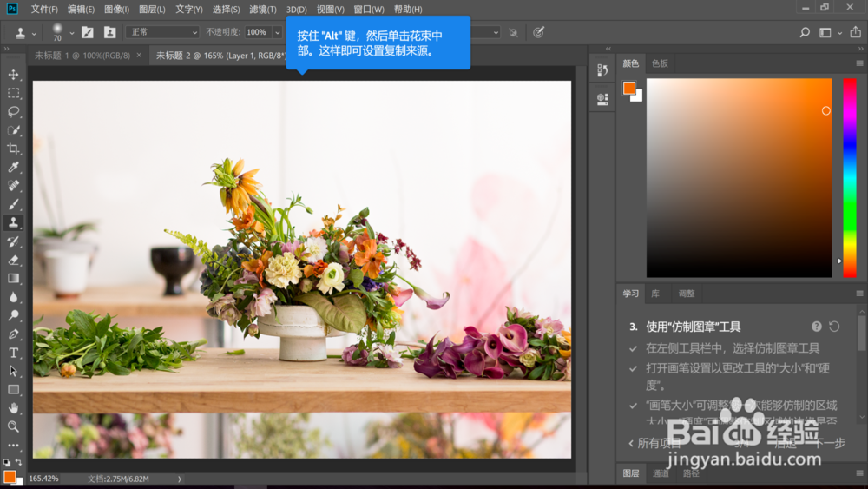This screenshot has width=868, height=489.
Task: Select the Eyedropper tool
Action: pos(13,168)
